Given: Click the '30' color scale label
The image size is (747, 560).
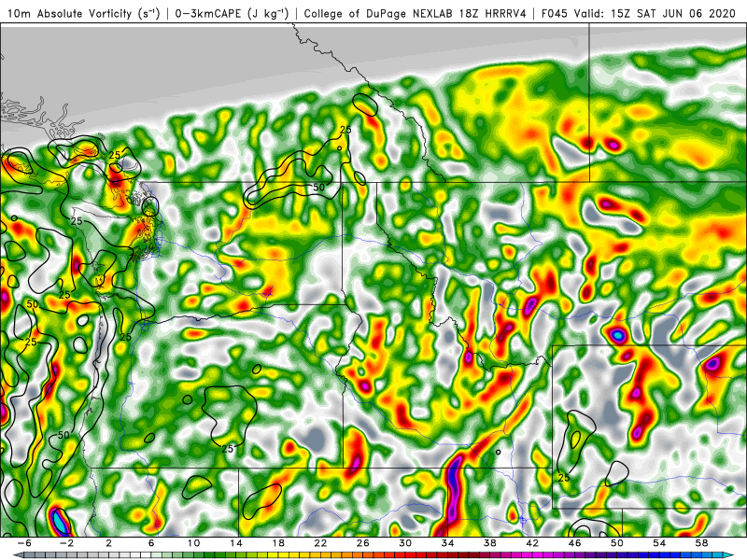Looking at the screenshot, I should pyautogui.click(x=405, y=543).
